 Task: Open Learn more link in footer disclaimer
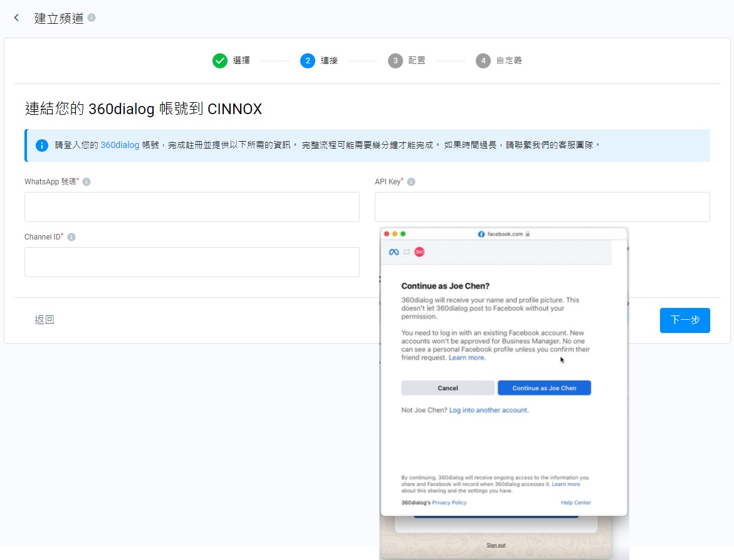[x=565, y=484]
